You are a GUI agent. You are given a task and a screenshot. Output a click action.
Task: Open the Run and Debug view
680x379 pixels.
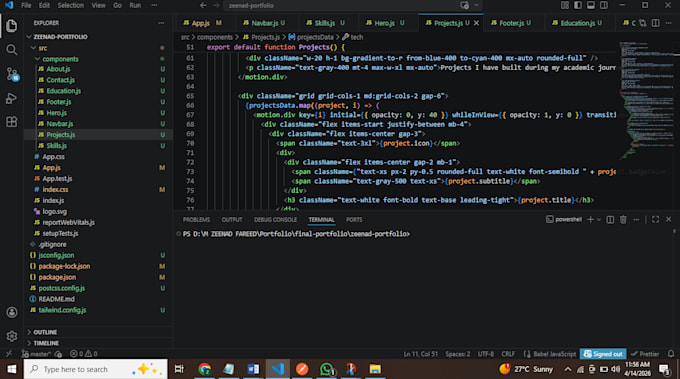pyautogui.click(x=12, y=98)
